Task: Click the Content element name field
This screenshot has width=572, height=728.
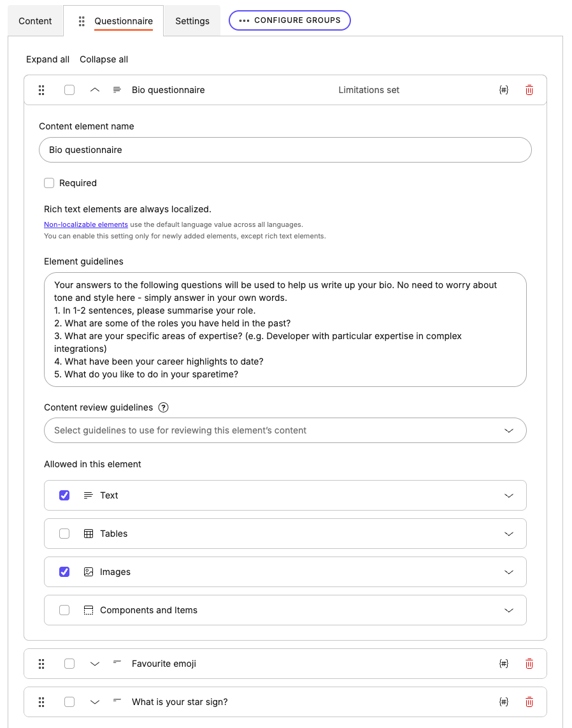Action: click(x=285, y=150)
